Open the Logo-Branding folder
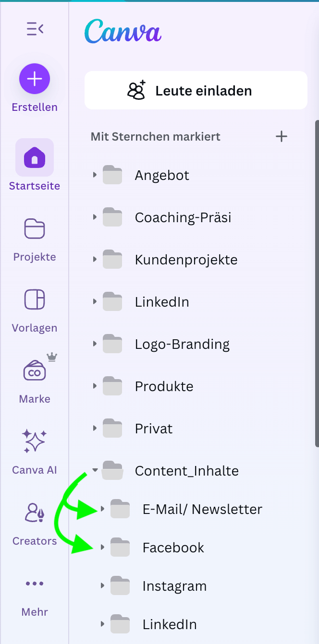The height and width of the screenshot is (644, 319). (182, 344)
